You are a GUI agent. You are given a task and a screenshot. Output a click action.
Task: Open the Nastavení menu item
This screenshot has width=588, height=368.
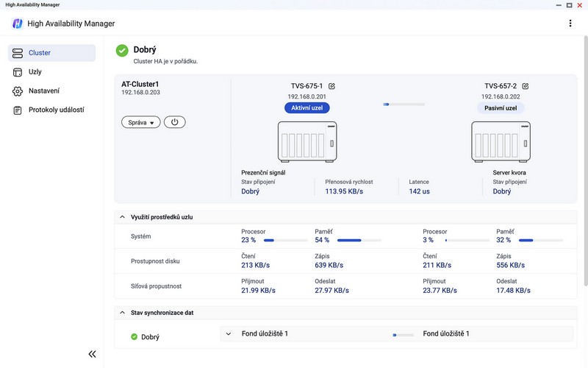pyautogui.click(x=51, y=91)
